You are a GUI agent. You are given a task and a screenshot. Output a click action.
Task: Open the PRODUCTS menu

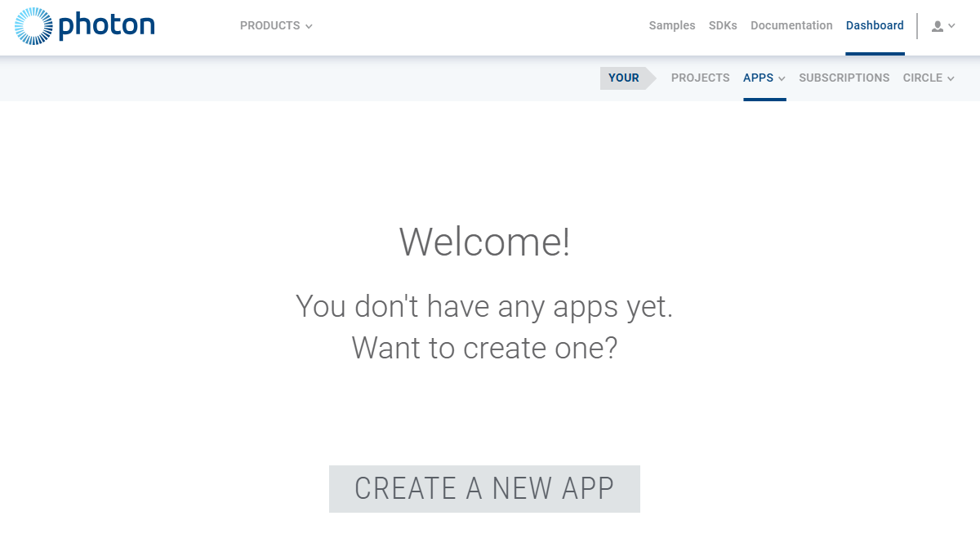point(269,26)
